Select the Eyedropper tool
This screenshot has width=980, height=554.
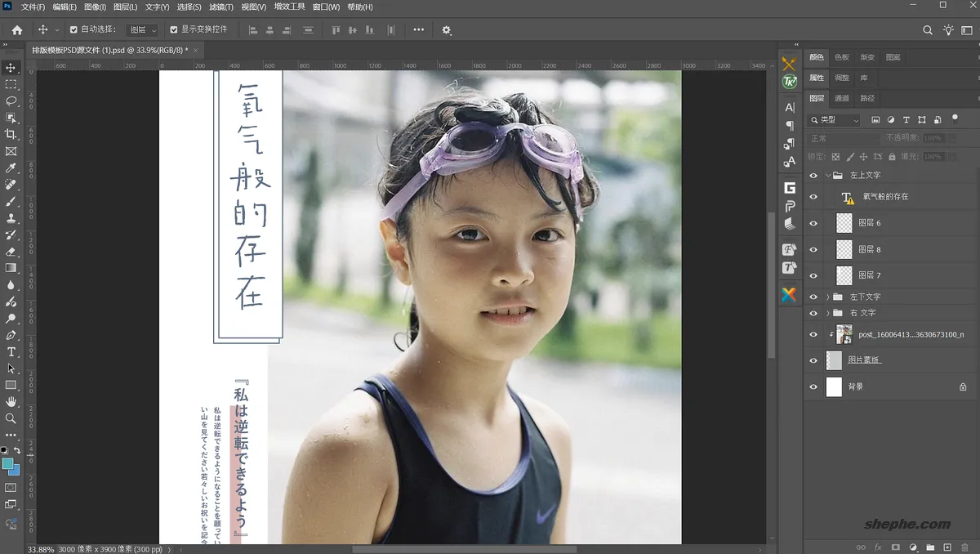[x=11, y=168]
